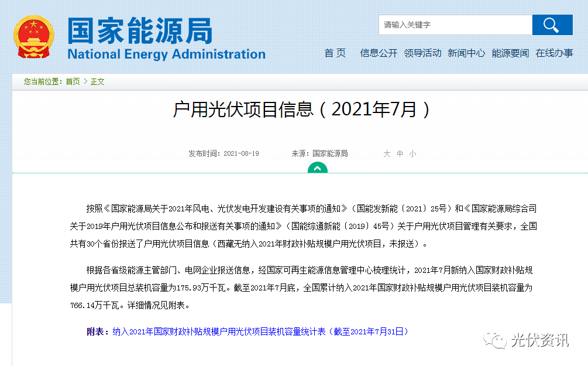Click the national emblem logo

click(x=34, y=36)
